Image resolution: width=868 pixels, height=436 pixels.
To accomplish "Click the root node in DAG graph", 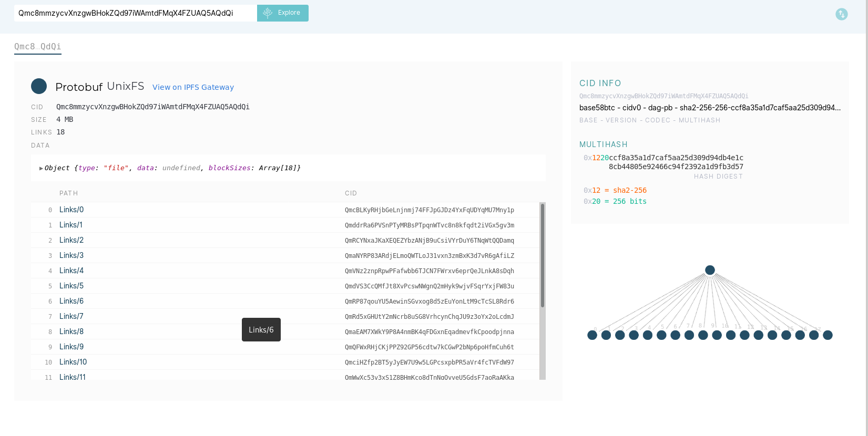I will click(x=710, y=270).
